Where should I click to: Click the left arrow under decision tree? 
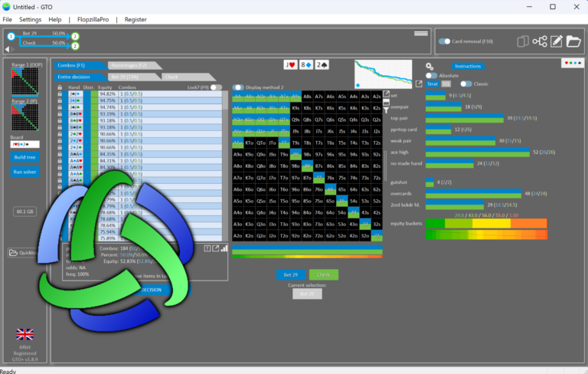7,49
